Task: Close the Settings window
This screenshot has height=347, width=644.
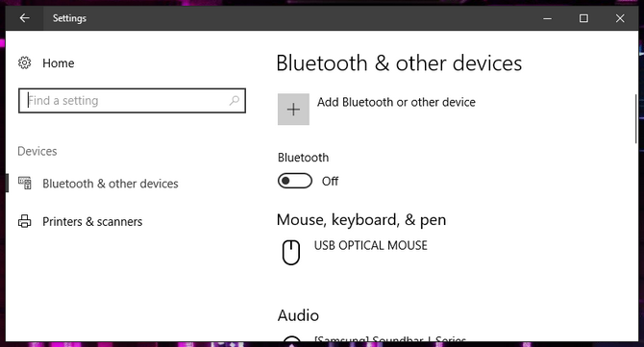Action: (620, 18)
